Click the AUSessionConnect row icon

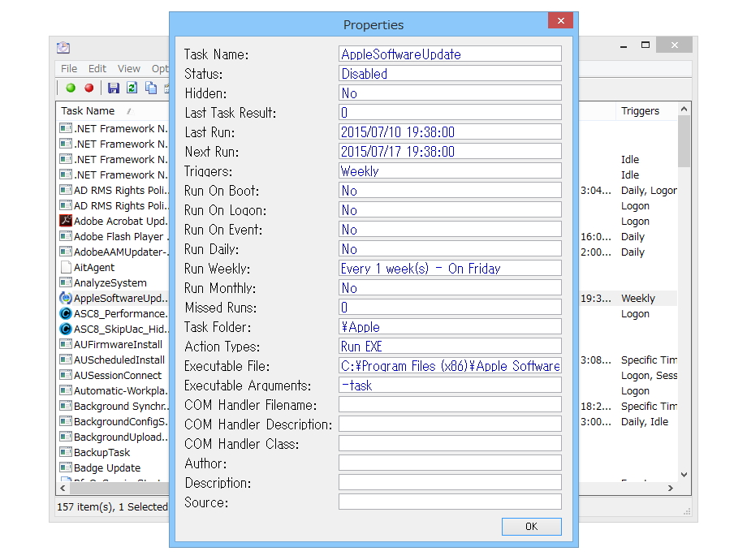[x=65, y=375]
